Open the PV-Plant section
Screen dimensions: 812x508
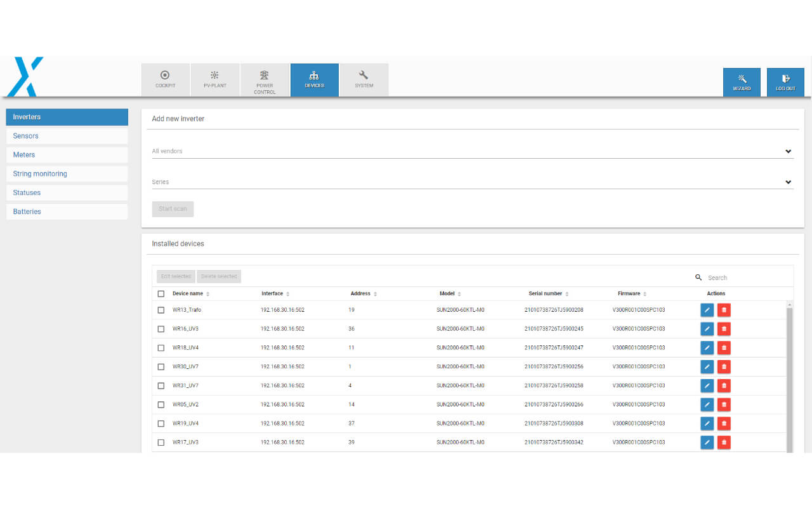214,79
